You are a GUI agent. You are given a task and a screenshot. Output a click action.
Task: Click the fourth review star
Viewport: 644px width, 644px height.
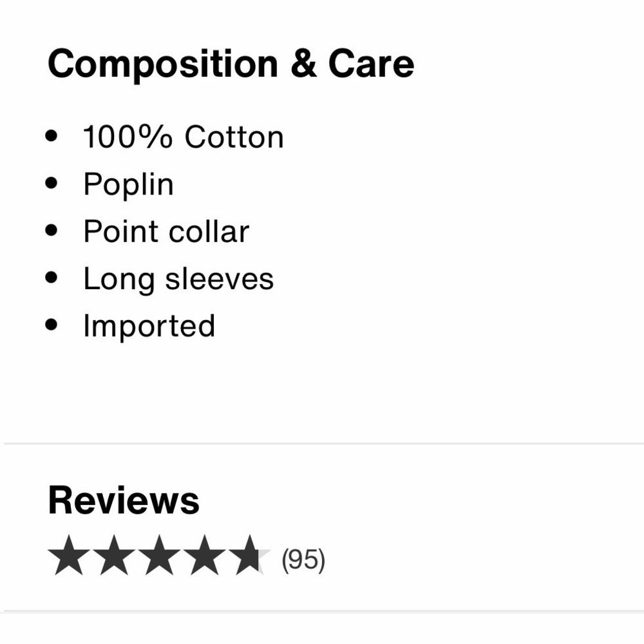coord(204,555)
